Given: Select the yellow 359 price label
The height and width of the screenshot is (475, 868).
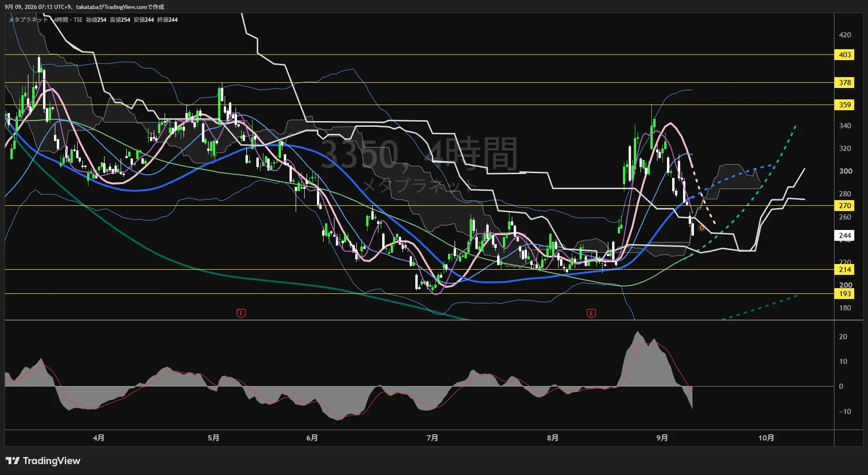Looking at the screenshot, I should coord(845,105).
